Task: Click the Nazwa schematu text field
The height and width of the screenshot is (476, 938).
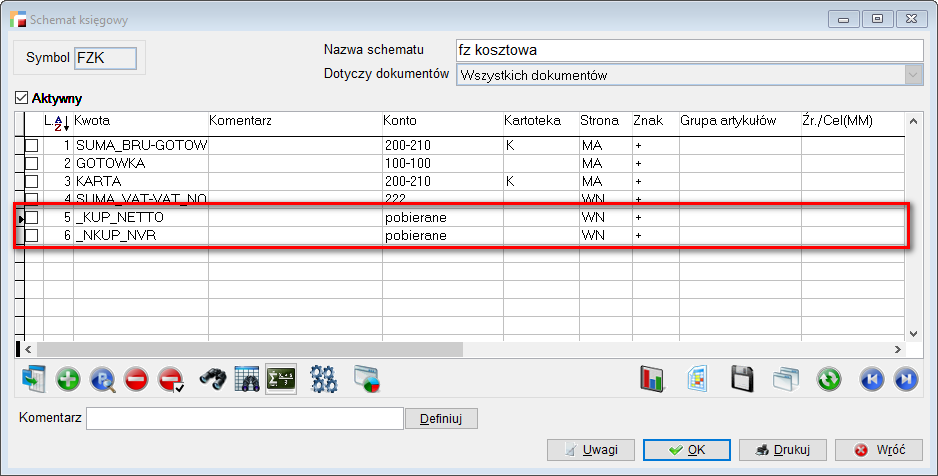Action: click(x=688, y=50)
